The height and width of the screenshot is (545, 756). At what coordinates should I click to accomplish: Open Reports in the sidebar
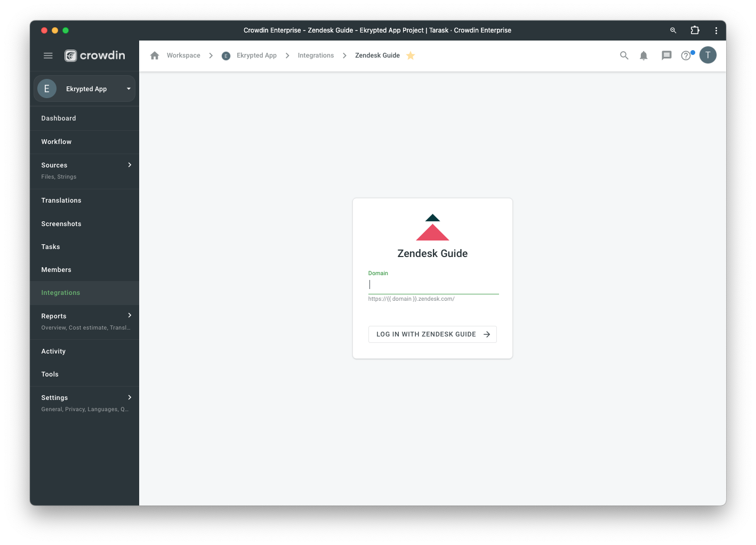(84, 322)
